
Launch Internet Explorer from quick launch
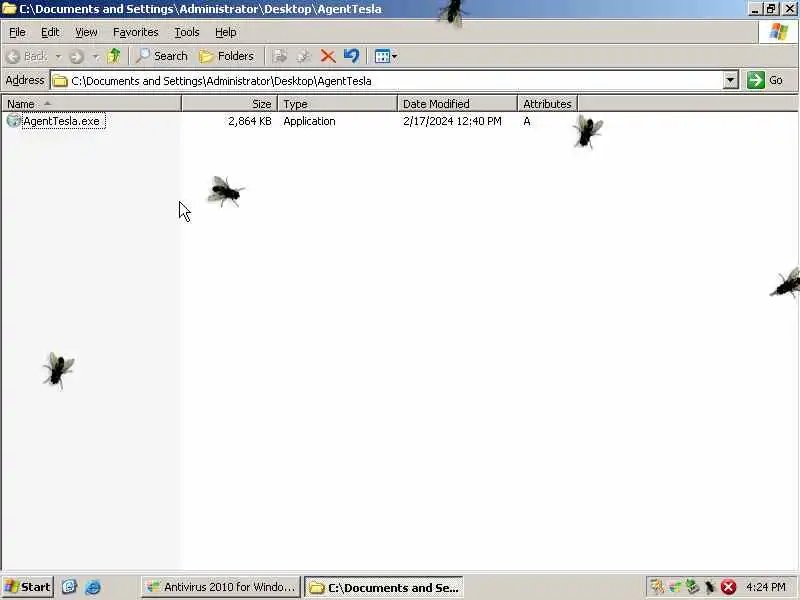[x=93, y=587]
